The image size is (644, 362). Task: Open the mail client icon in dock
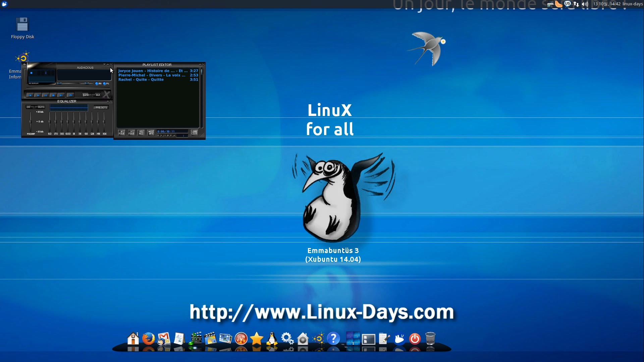pos(164,339)
